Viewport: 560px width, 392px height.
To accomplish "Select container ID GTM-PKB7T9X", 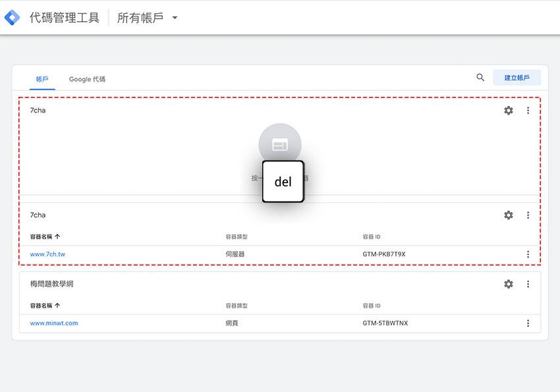I will [384, 254].
